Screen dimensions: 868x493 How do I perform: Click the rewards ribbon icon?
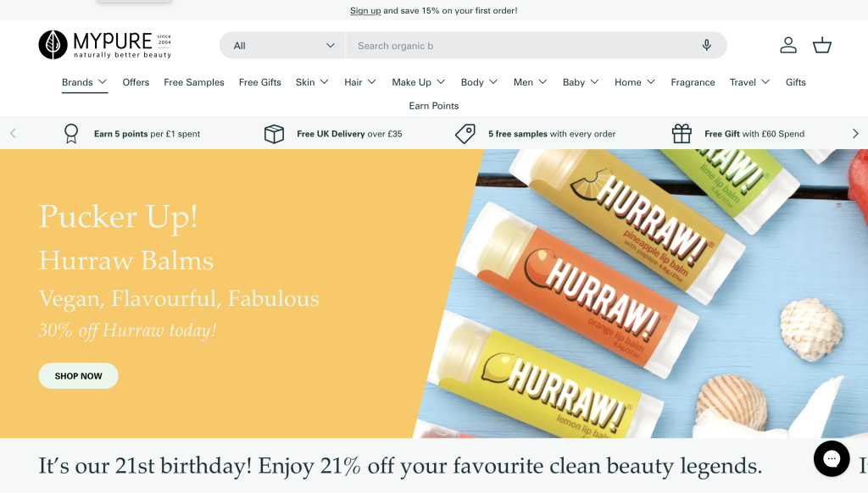71,134
